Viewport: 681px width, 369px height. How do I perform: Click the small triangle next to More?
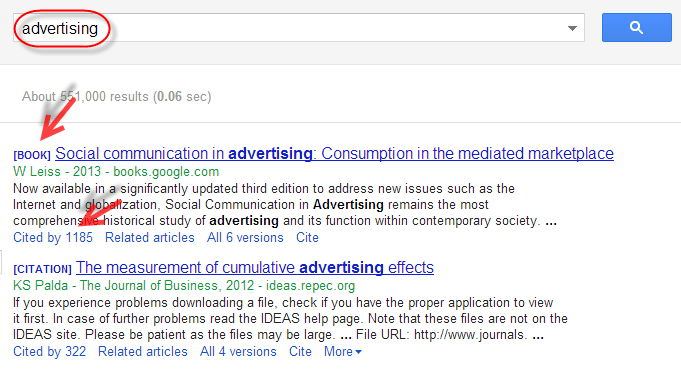coord(358,352)
